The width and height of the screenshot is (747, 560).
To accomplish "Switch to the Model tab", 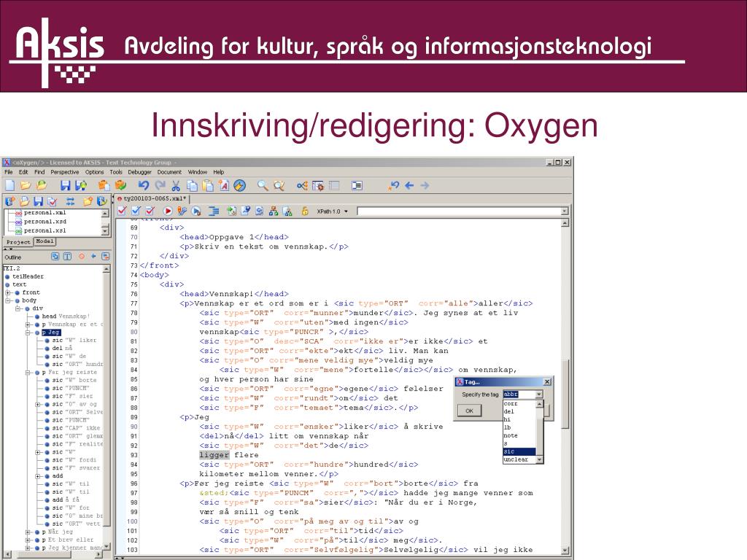I will click(x=44, y=241).
